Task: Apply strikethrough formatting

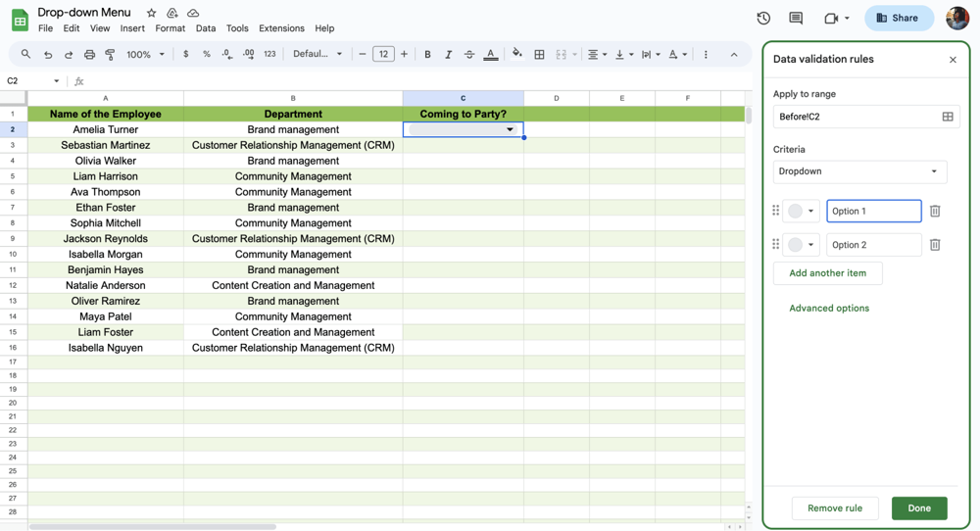Action: tap(468, 54)
